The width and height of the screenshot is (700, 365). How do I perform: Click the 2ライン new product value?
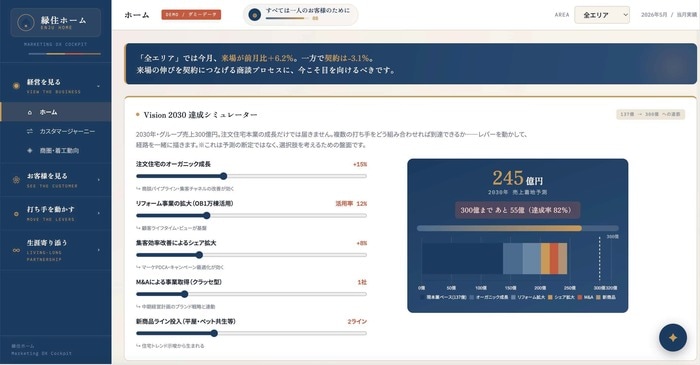click(357, 321)
